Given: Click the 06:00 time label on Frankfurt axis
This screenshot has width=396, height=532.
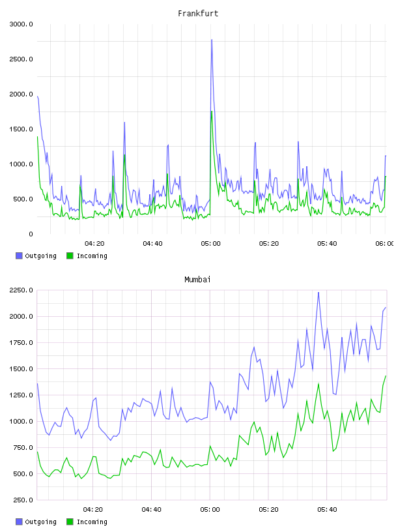Looking at the screenshot, I should pos(384,244).
